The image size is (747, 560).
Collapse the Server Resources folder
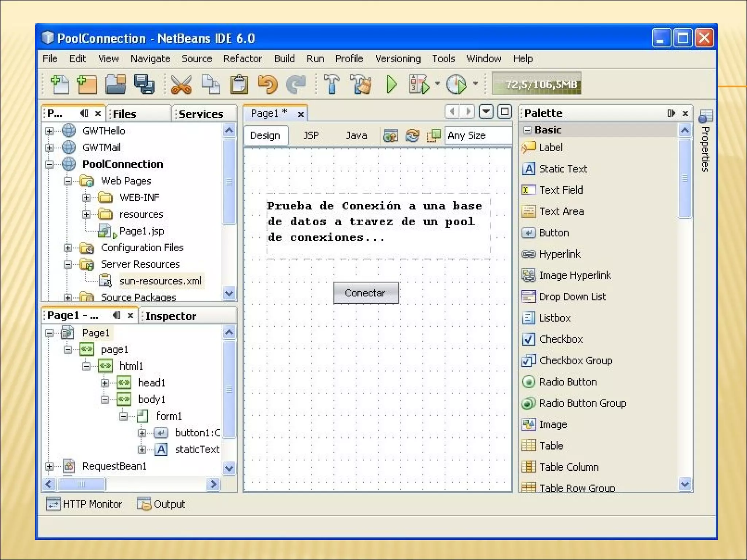[x=68, y=264]
